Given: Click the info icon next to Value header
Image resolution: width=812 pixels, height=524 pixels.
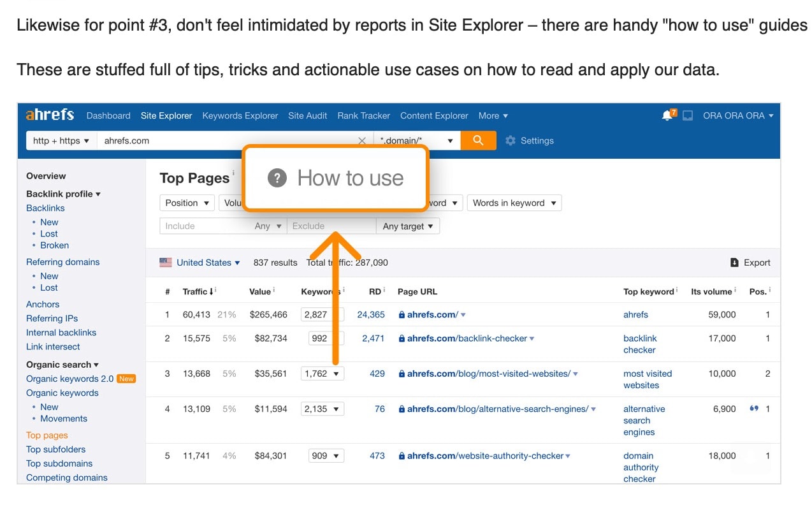Looking at the screenshot, I should [274, 290].
